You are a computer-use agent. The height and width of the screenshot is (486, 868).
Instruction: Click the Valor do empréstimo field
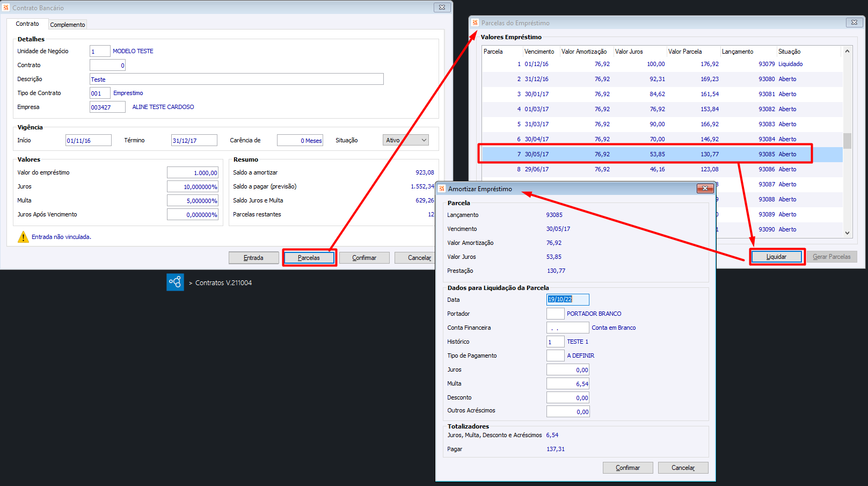click(x=193, y=172)
